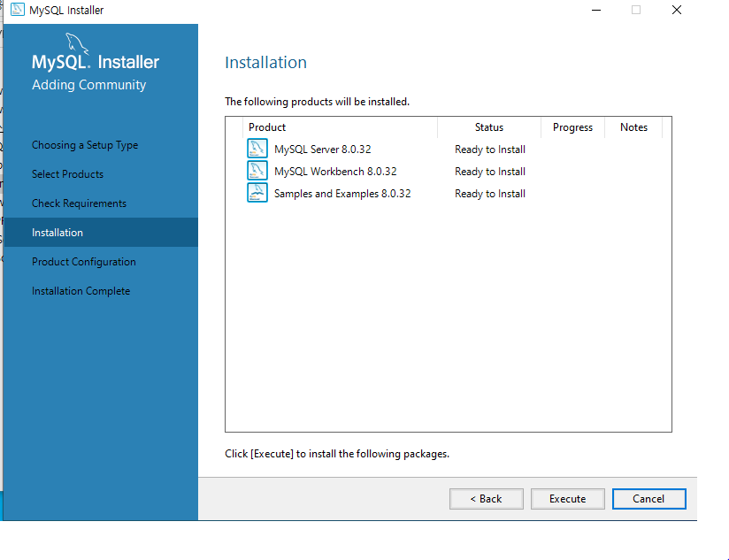This screenshot has width=729, height=560.
Task: Minimize the MySQL Installer window
Action: [x=596, y=10]
